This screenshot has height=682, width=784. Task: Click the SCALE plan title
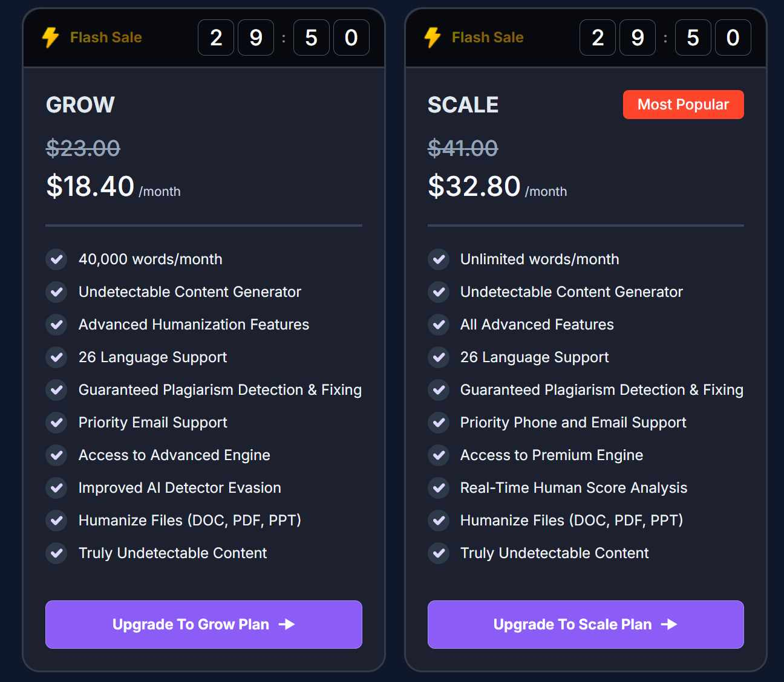pos(463,105)
